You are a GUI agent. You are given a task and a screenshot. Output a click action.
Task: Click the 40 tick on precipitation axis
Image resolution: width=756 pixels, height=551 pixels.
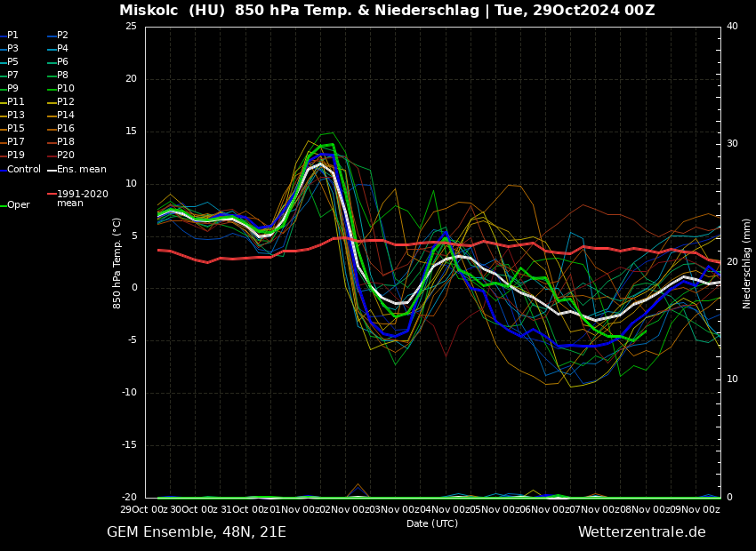(x=732, y=27)
